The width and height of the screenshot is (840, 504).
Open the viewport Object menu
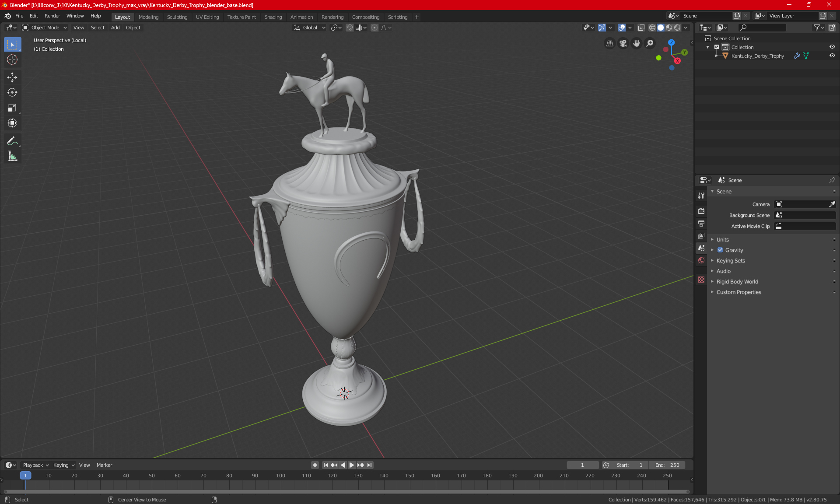[133, 28]
